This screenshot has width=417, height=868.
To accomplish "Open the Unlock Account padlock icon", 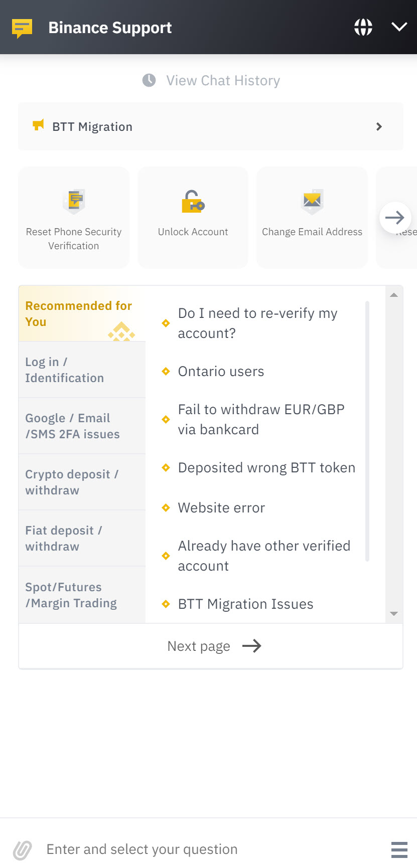I will point(193,202).
